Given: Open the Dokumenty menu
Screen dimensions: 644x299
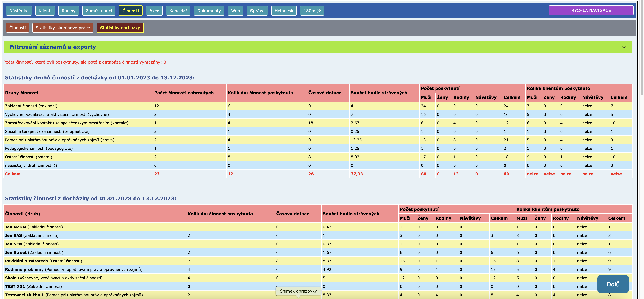Looking at the screenshot, I should [x=209, y=11].
